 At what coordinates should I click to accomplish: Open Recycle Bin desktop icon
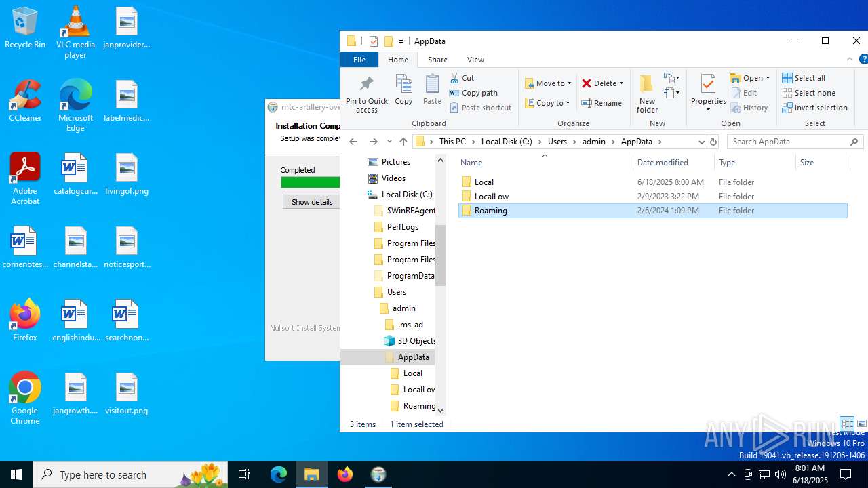(x=25, y=28)
